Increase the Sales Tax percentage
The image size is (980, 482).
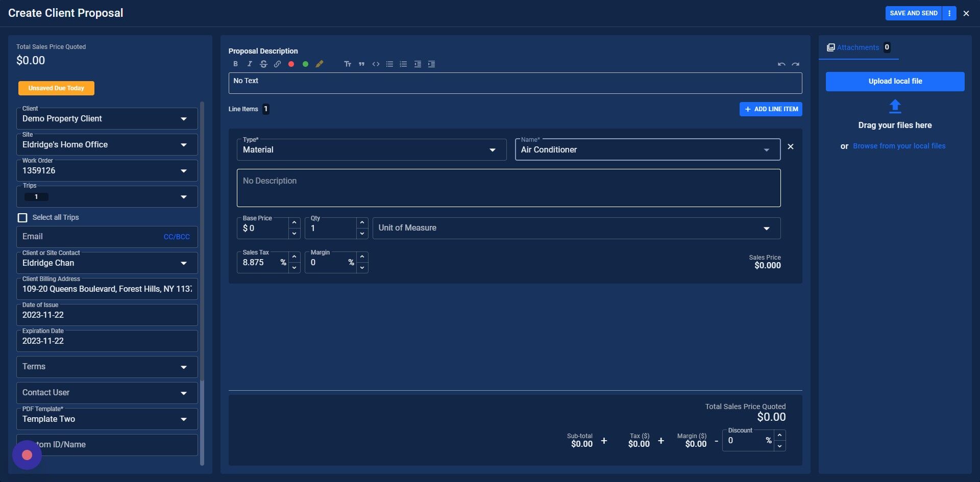click(294, 257)
